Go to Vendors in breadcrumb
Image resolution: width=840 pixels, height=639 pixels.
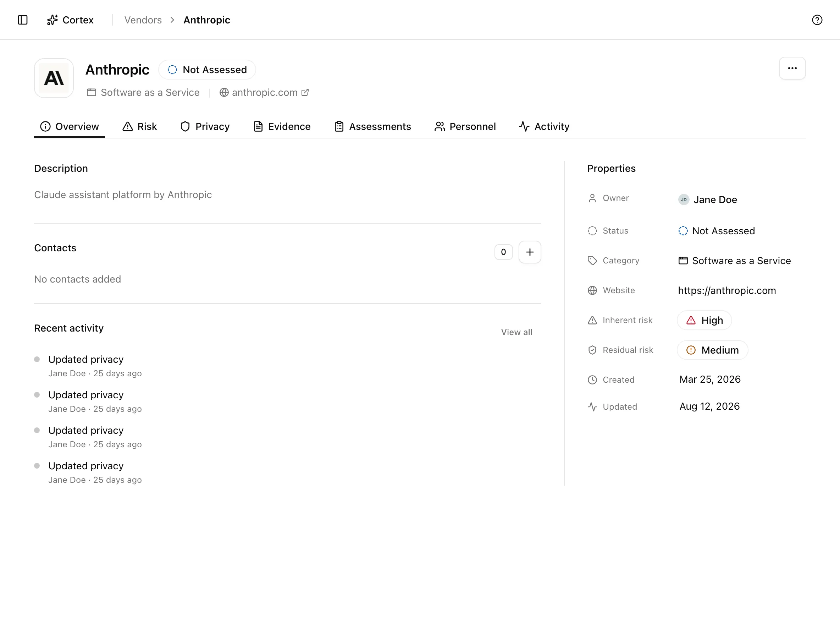coord(143,20)
